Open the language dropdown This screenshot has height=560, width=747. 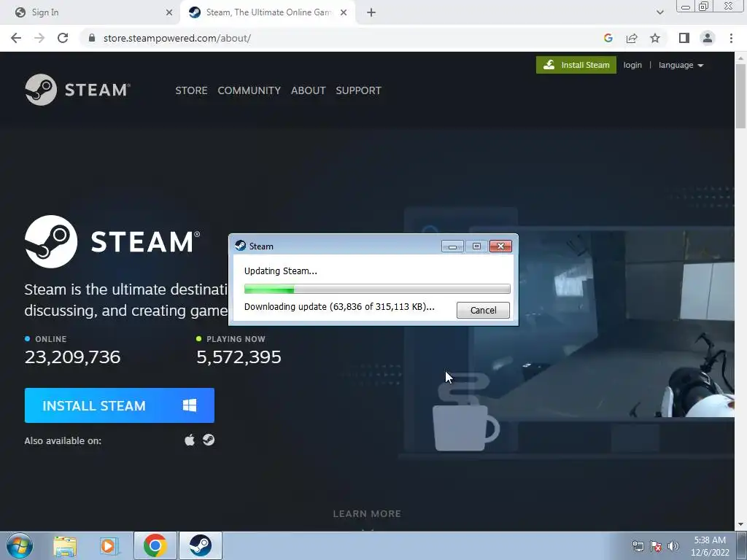click(x=681, y=65)
